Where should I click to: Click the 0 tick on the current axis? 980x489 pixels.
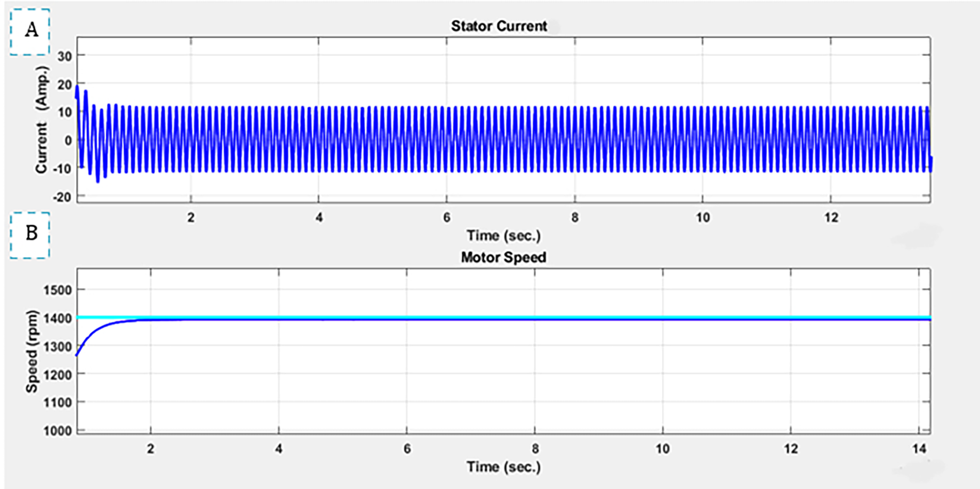pos(68,140)
